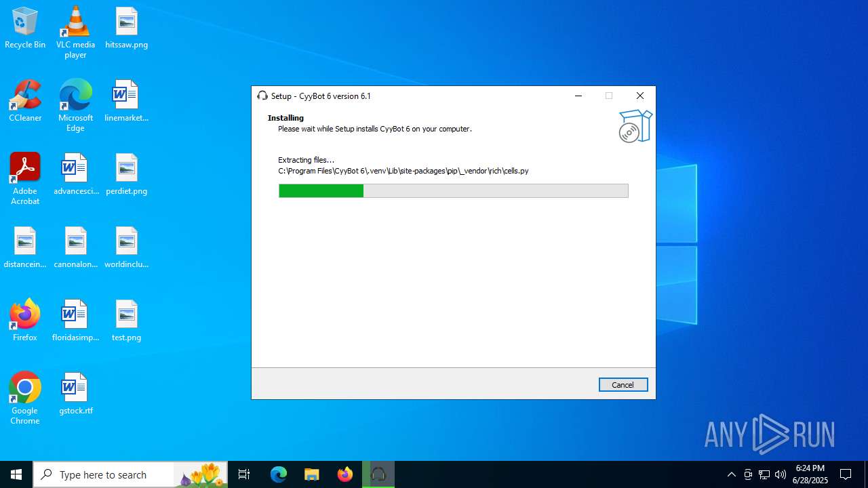Open File Explorer from taskbar

(x=312, y=474)
